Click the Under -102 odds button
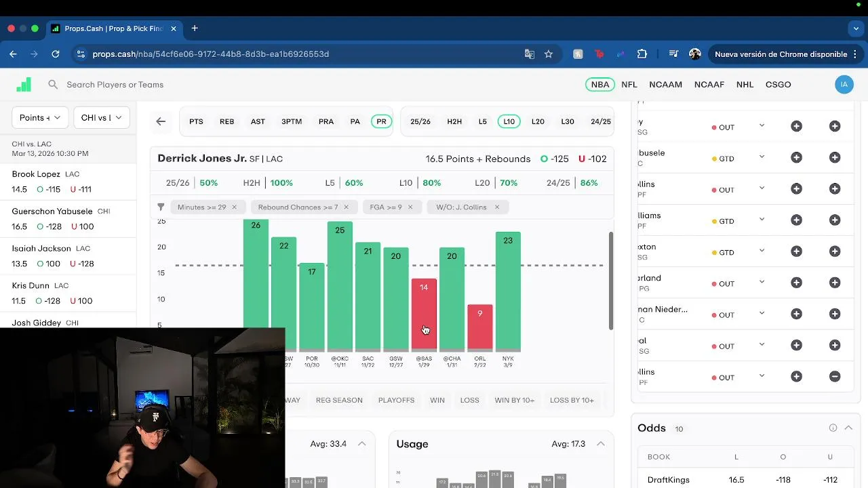 click(x=592, y=159)
